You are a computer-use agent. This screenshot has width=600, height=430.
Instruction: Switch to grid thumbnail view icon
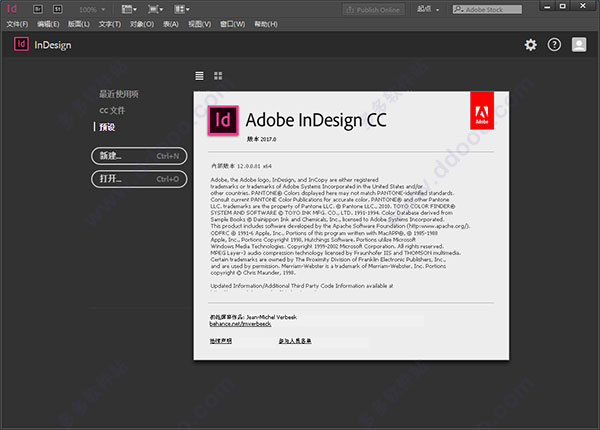[218, 76]
